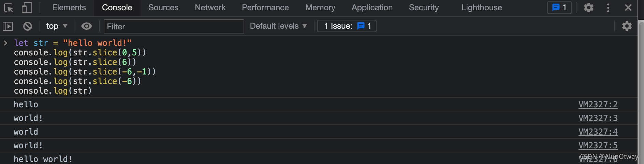Image resolution: width=644 pixels, height=164 pixels.
Task: Focus the Filter input field
Action: click(174, 26)
